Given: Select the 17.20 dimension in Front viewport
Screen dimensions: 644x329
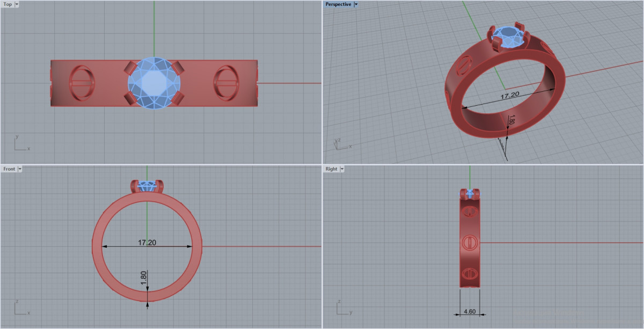Looking at the screenshot, I should (x=147, y=243).
